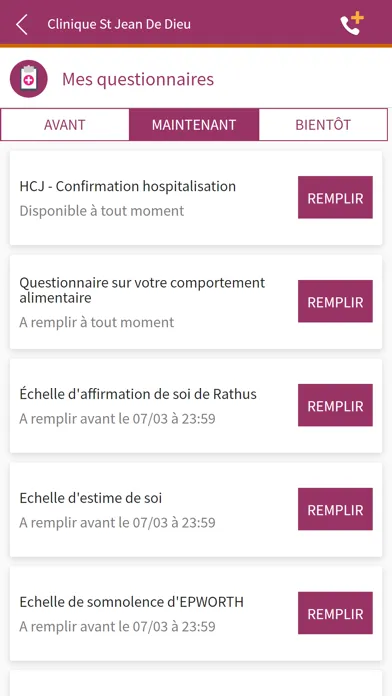Select the MAINTENANT tab
The width and height of the screenshot is (392, 696).
pos(194,125)
